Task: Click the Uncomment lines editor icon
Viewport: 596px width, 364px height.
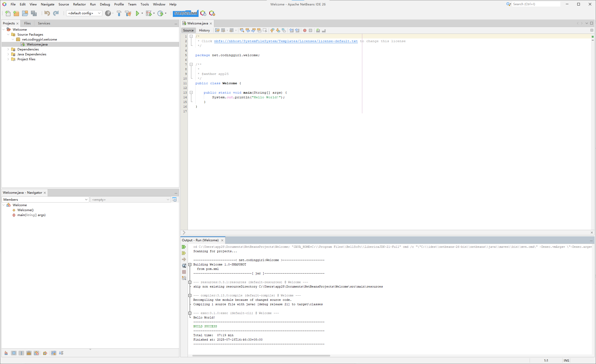Action: coord(324,30)
